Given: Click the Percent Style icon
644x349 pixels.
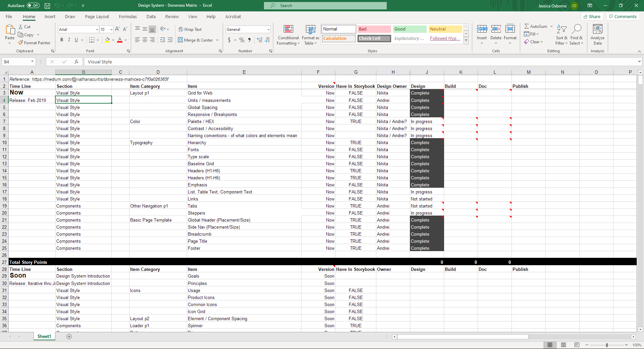Looking at the screenshot, I should coord(242,40).
